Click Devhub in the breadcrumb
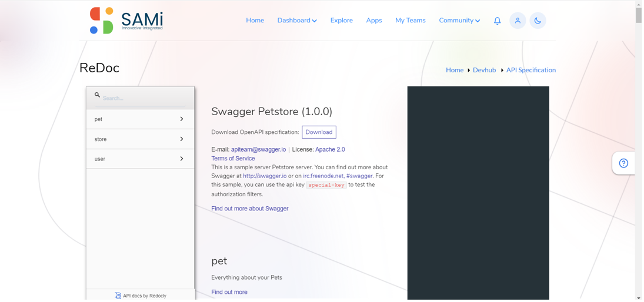644x302 pixels. (484, 70)
